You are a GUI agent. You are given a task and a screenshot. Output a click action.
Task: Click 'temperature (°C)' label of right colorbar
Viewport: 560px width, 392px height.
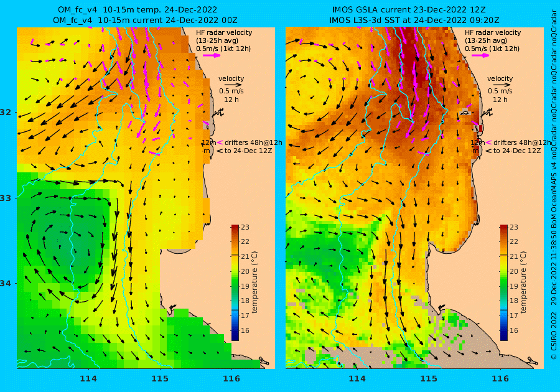coord(523,282)
